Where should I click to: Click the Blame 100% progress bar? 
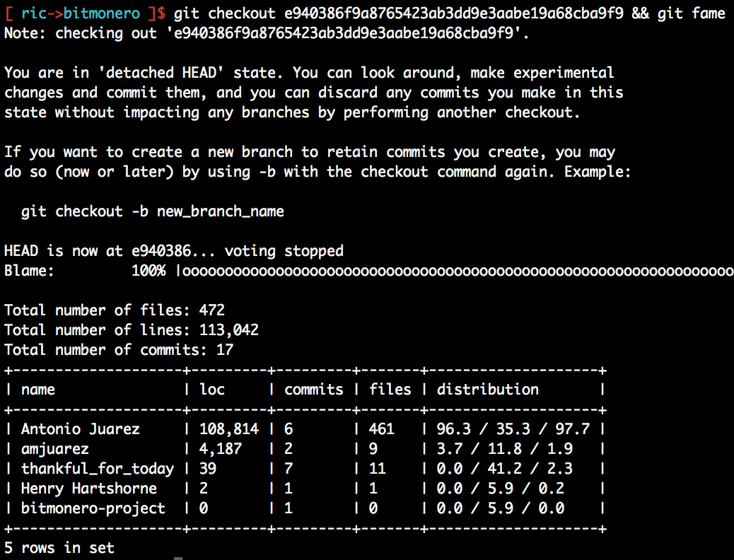[455, 271]
